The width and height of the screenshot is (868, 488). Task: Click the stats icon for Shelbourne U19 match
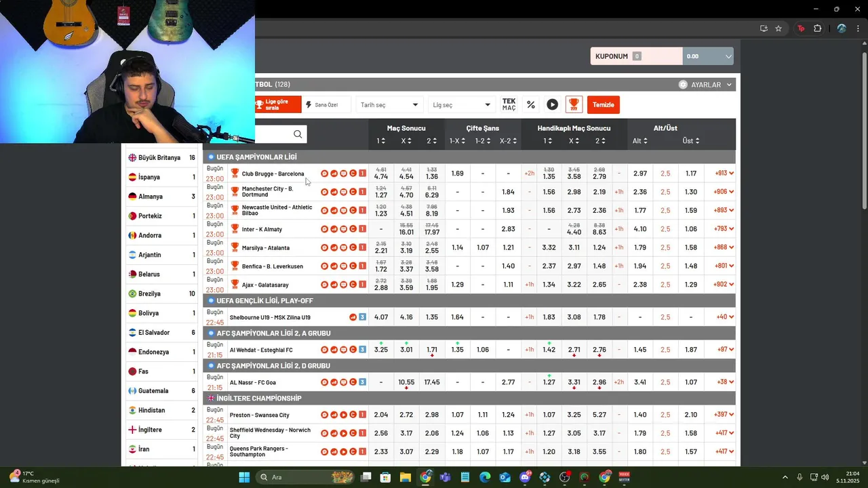(353, 317)
